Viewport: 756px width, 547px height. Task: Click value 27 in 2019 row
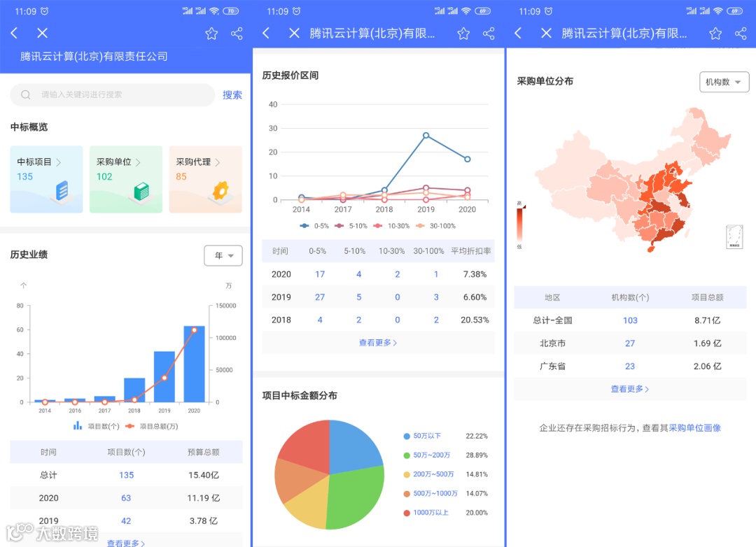[320, 297]
